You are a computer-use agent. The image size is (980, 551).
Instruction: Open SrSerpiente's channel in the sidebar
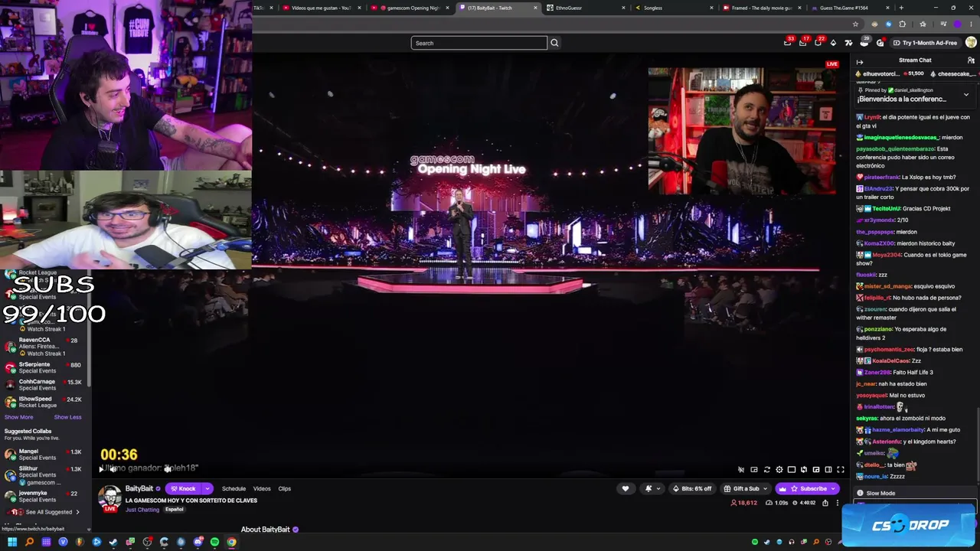tap(44, 368)
